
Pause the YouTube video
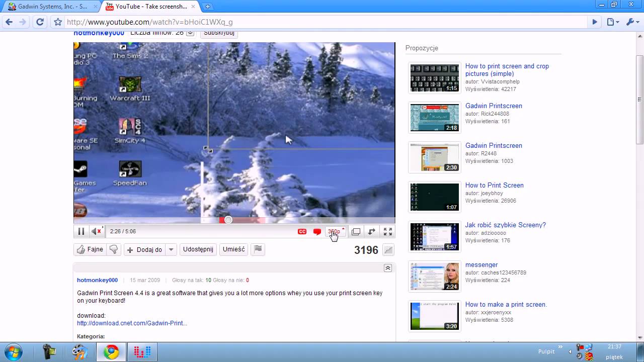pyautogui.click(x=80, y=232)
